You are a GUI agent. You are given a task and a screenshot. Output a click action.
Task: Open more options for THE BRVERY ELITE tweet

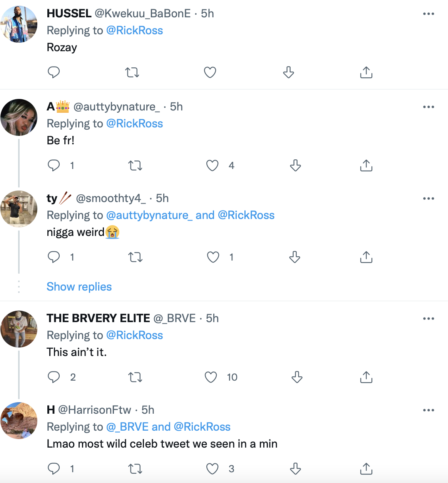[428, 319]
